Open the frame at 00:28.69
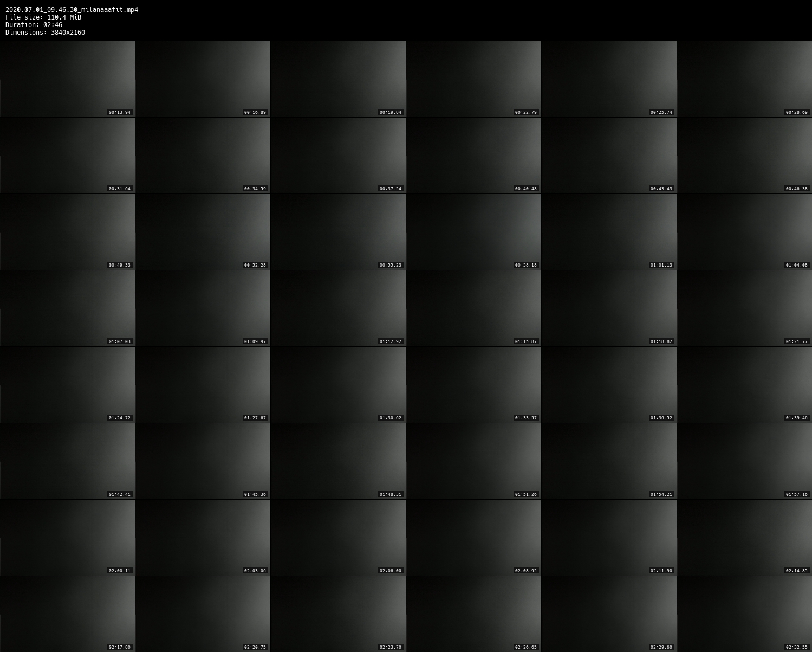812x652 pixels. coord(744,79)
